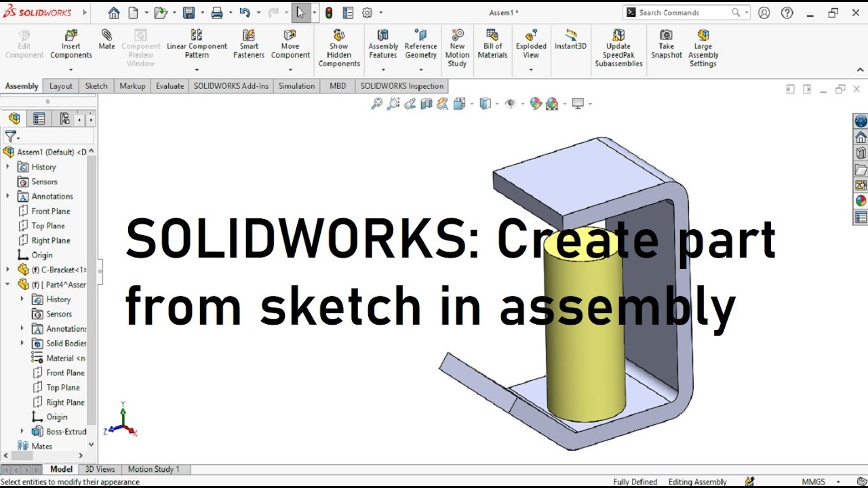Click Show Hidden Components

click(x=339, y=48)
